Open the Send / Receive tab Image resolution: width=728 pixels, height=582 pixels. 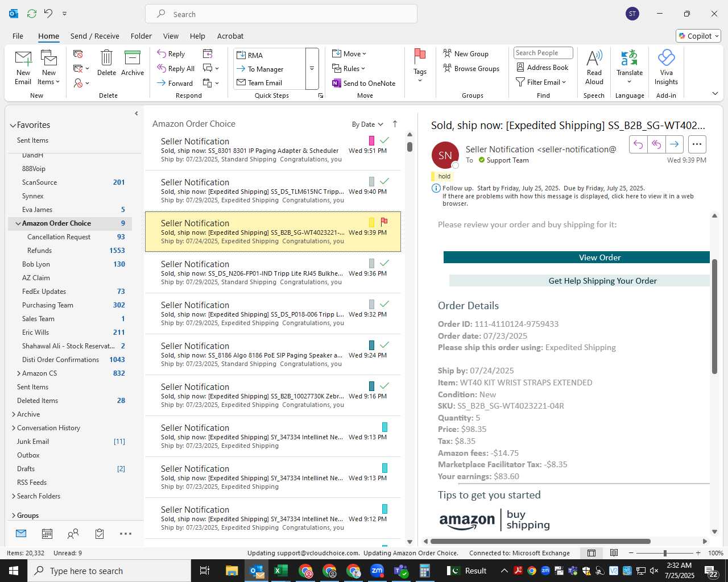(95, 36)
